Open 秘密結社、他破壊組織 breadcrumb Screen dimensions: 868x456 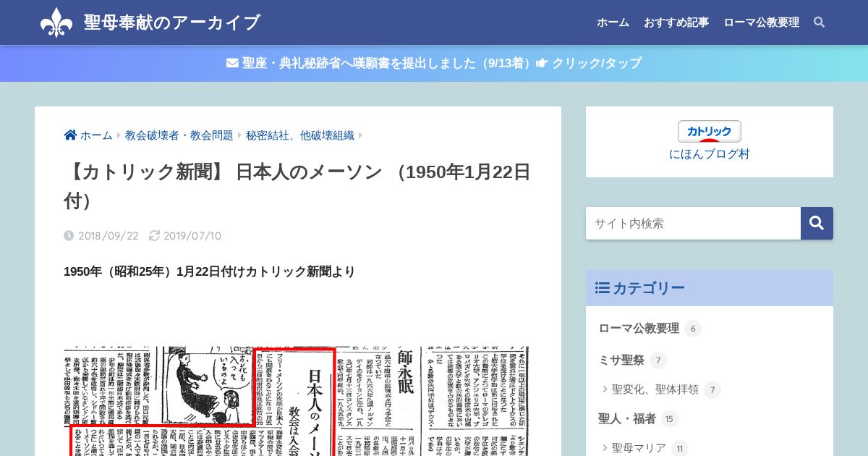click(x=300, y=135)
